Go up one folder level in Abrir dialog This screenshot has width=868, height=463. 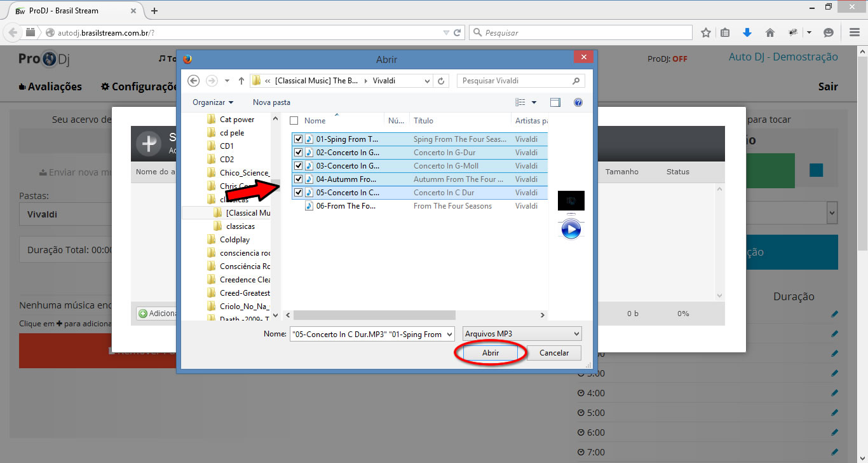[241, 81]
